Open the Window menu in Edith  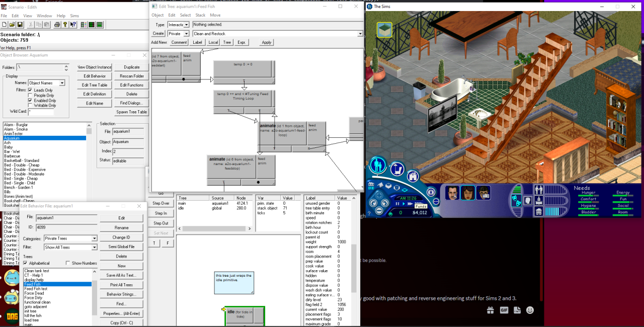(x=44, y=16)
